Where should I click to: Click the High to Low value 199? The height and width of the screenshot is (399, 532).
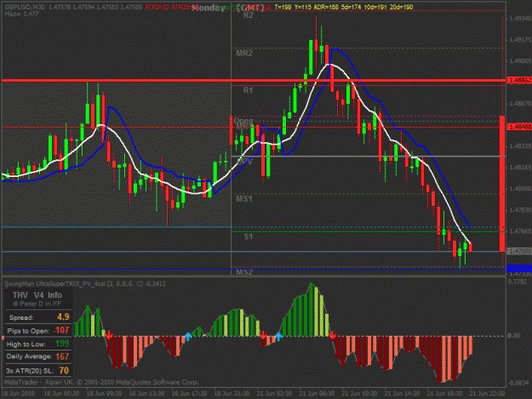click(62, 344)
